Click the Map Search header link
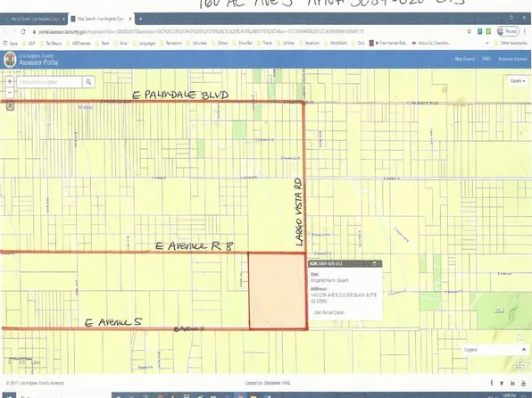532x398 pixels. pyautogui.click(x=464, y=59)
